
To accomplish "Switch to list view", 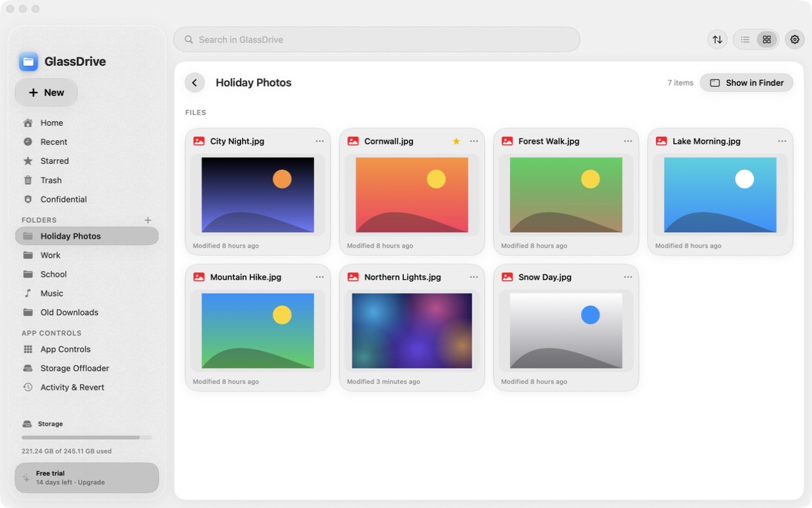I will coord(745,39).
